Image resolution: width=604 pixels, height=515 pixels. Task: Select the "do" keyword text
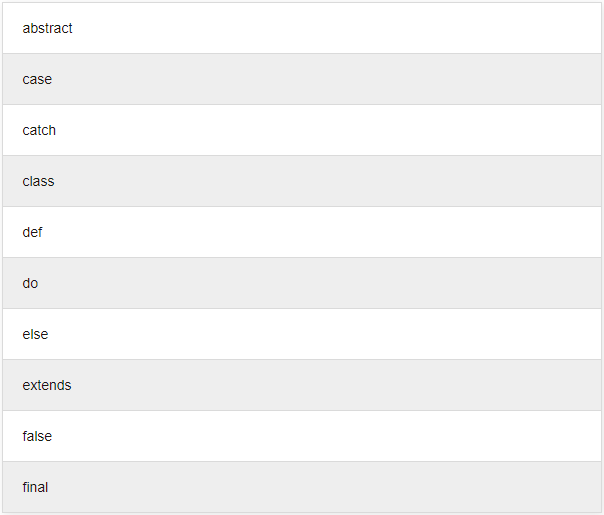pyautogui.click(x=30, y=283)
